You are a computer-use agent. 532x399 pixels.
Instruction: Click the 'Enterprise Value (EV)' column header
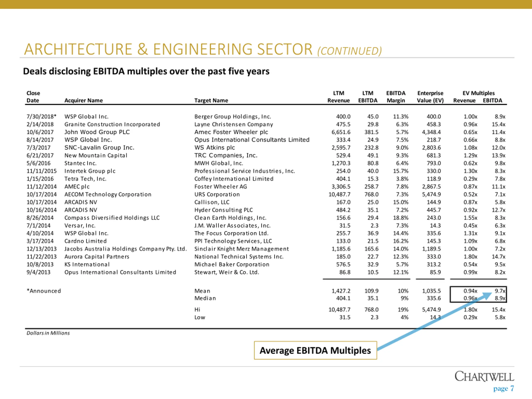[430, 97]
